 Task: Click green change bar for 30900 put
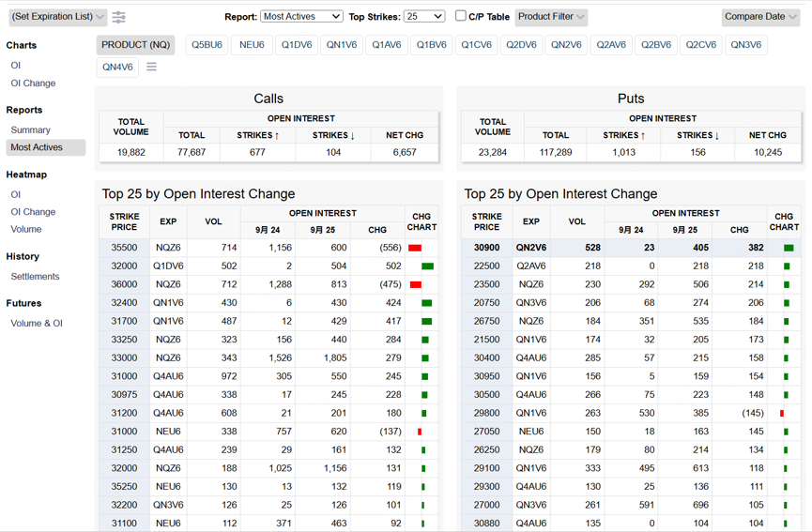[789, 248]
